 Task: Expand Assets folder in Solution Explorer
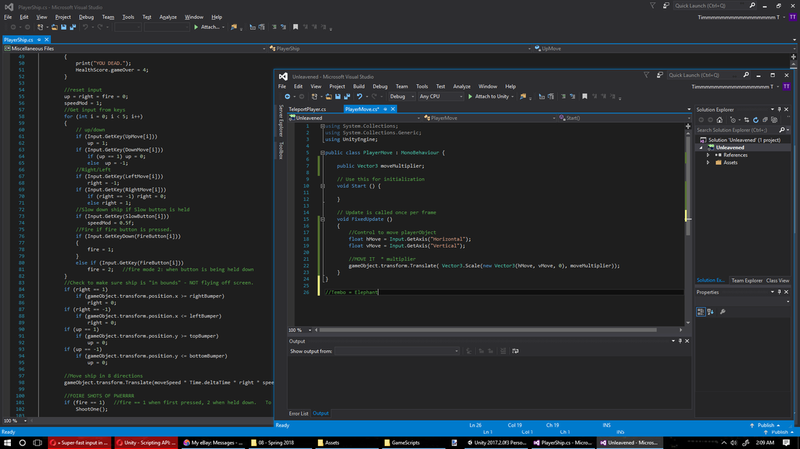click(708, 163)
